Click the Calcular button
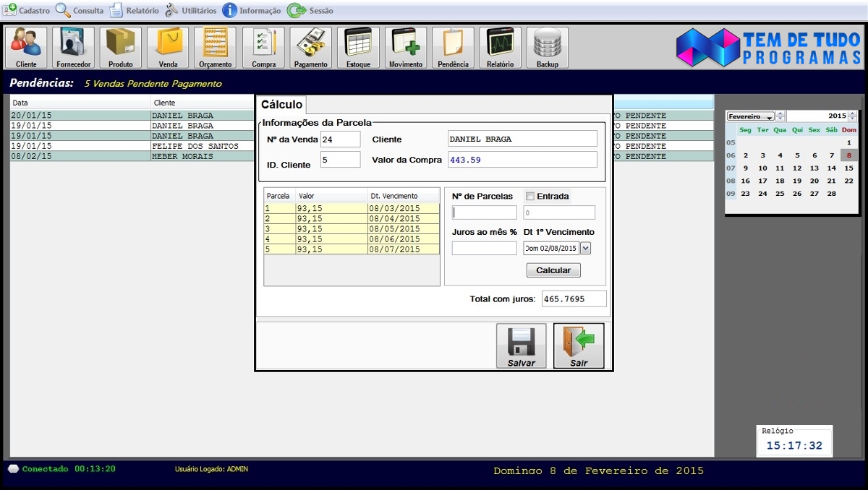 pyautogui.click(x=553, y=270)
